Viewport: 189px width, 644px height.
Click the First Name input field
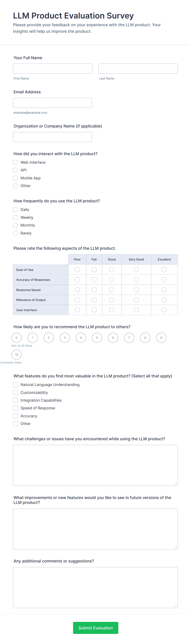(x=52, y=69)
